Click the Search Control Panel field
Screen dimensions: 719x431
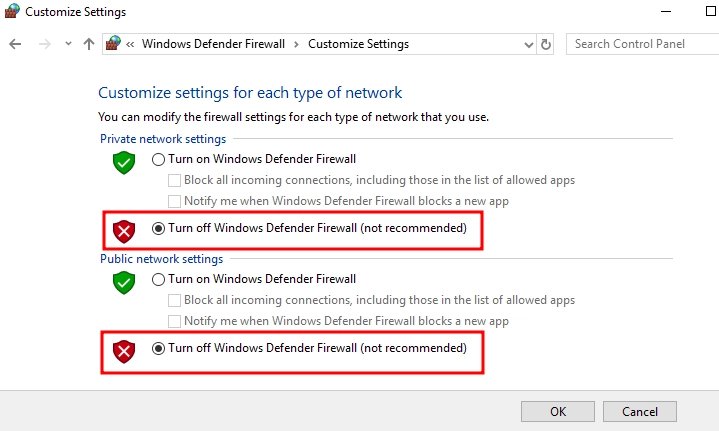640,44
